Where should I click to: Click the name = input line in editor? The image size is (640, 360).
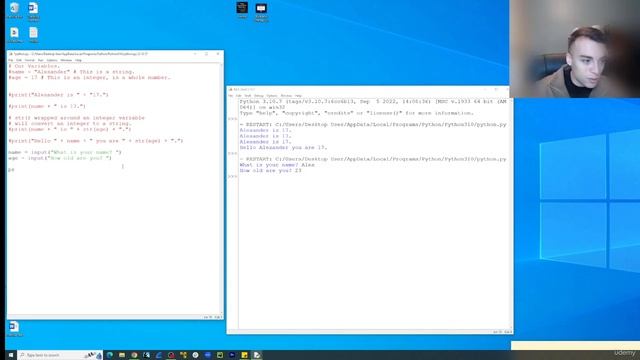65,152
